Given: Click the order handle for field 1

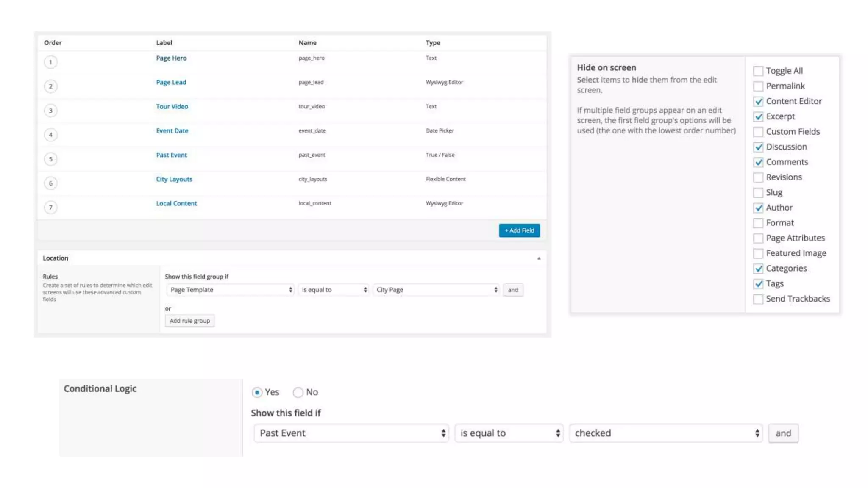Looking at the screenshot, I should pyautogui.click(x=50, y=62).
